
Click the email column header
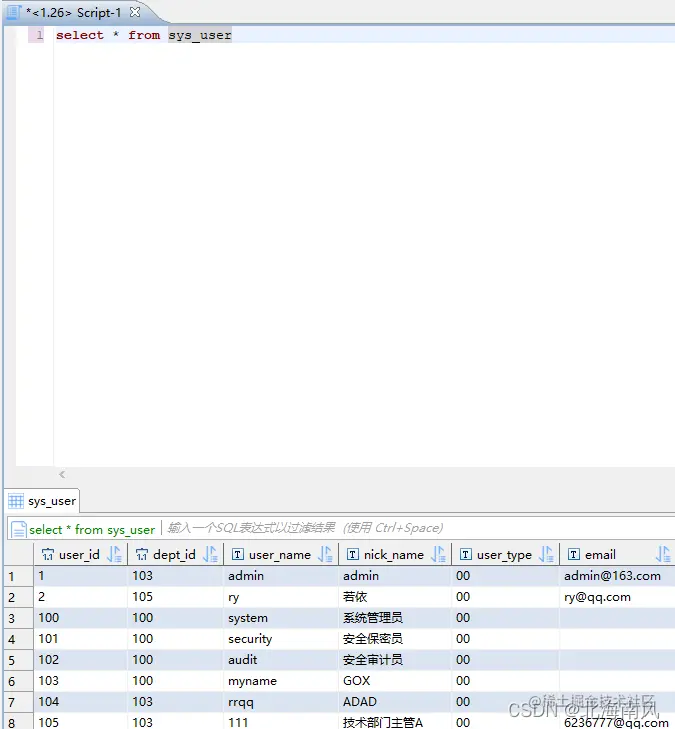point(617,554)
